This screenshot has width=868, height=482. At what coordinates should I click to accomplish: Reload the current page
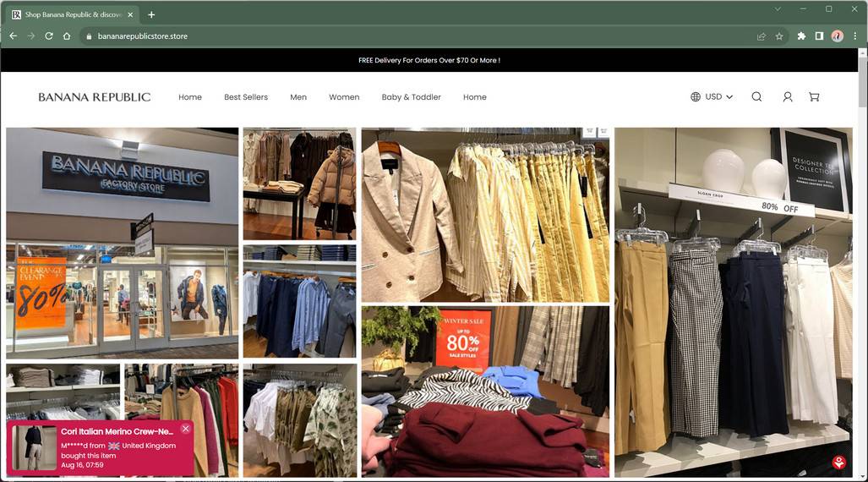(49, 36)
